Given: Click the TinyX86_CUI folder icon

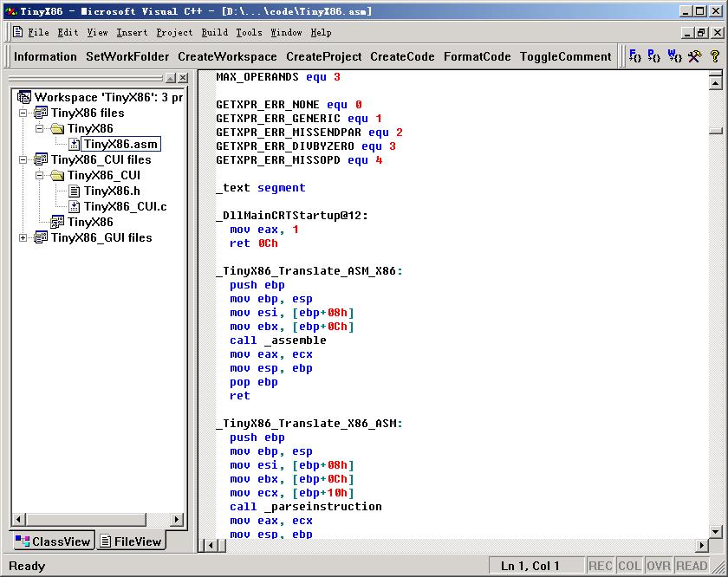Looking at the screenshot, I should pos(57,176).
